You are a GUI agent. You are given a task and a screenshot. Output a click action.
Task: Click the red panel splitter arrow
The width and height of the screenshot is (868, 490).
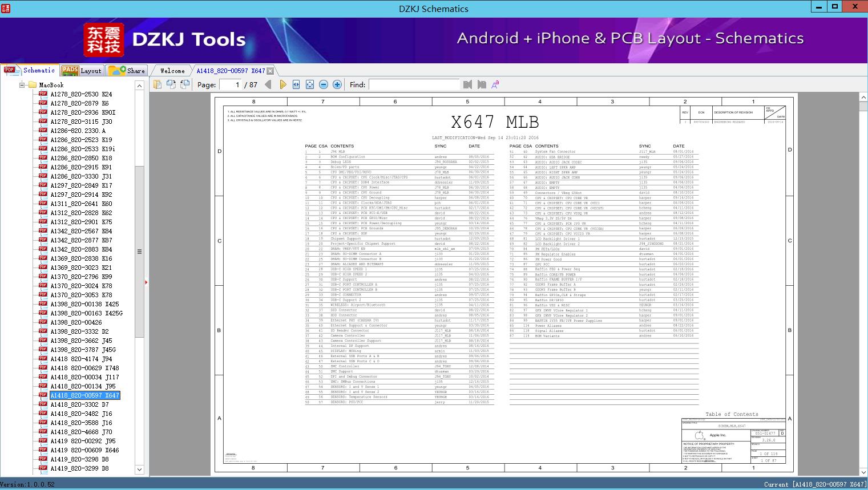[146, 282]
